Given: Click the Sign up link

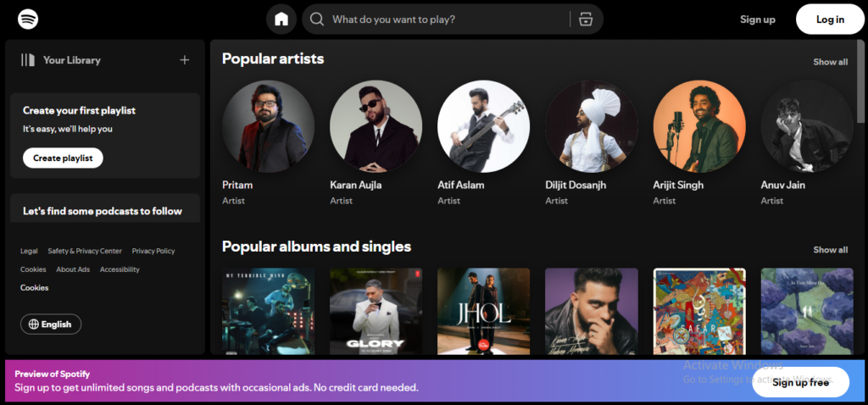Looking at the screenshot, I should 757,19.
